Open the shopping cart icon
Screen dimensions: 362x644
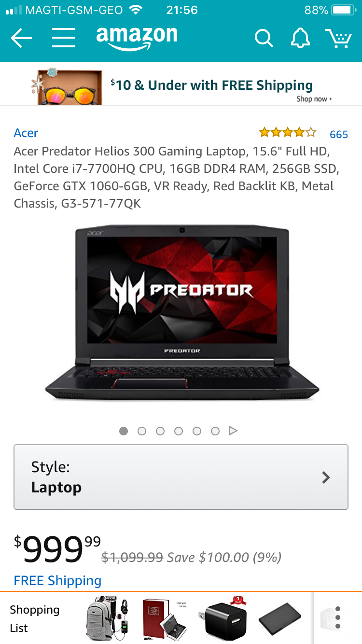pyautogui.click(x=338, y=38)
